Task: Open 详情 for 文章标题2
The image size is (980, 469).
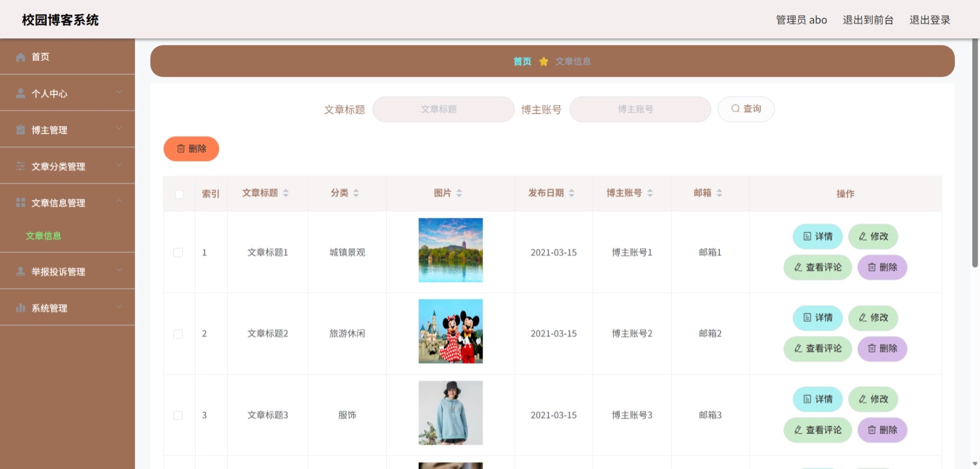Action: point(818,317)
